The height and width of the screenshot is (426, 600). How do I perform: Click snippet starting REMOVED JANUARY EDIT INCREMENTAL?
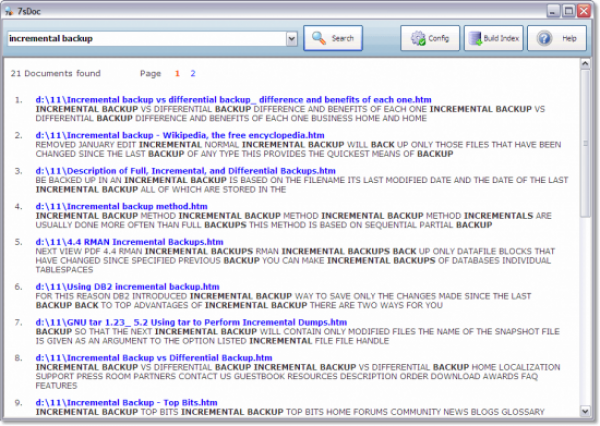click(298, 150)
